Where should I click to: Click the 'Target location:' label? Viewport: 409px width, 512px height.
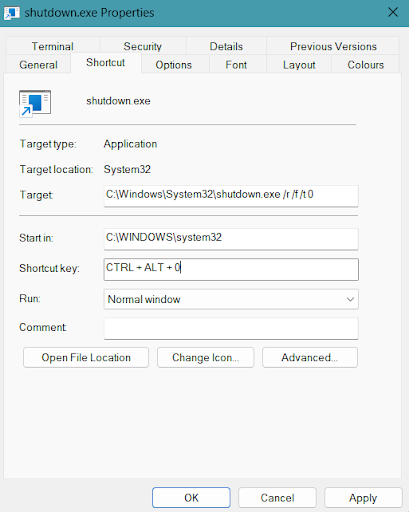point(56,169)
